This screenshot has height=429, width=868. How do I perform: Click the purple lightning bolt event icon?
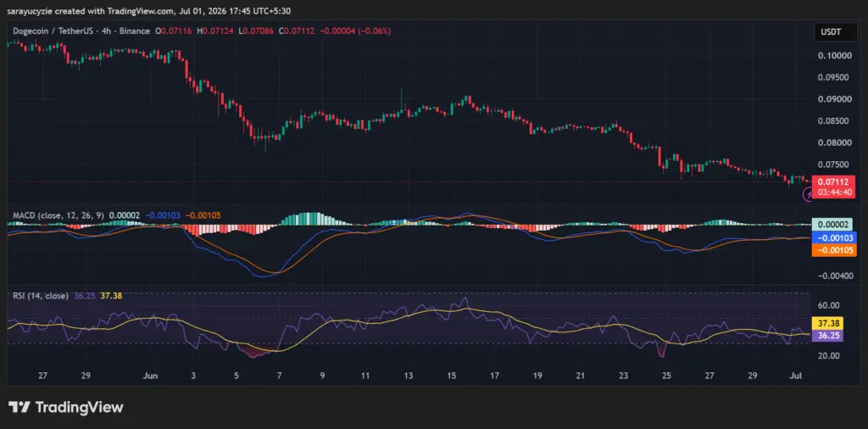tap(808, 195)
